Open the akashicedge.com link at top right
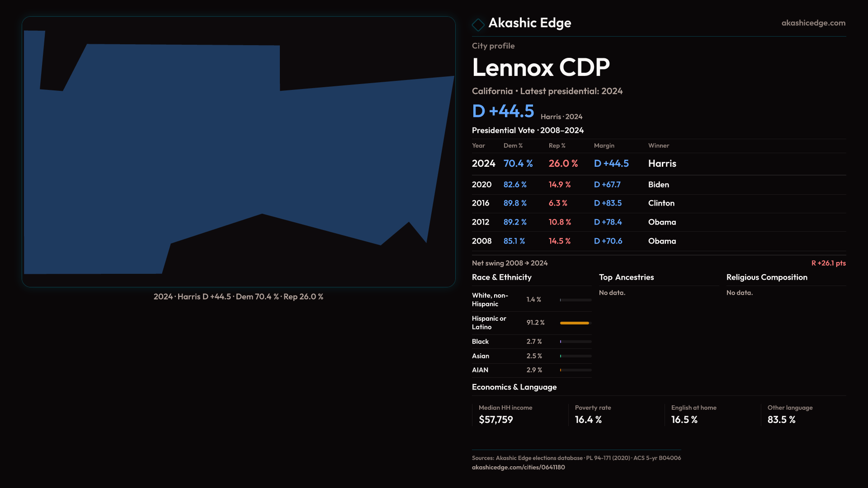868x488 pixels. (x=813, y=23)
